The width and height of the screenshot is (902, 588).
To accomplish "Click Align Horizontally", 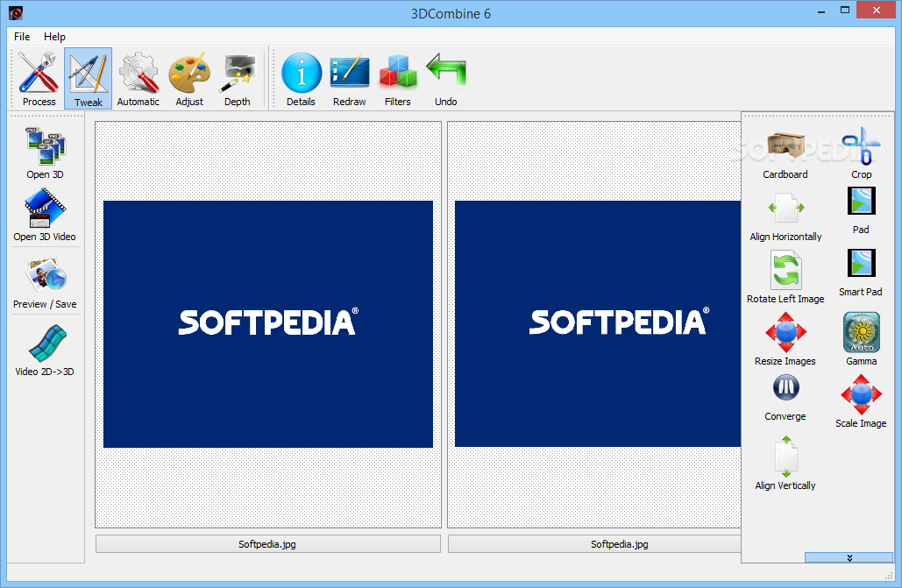I will pos(785,216).
